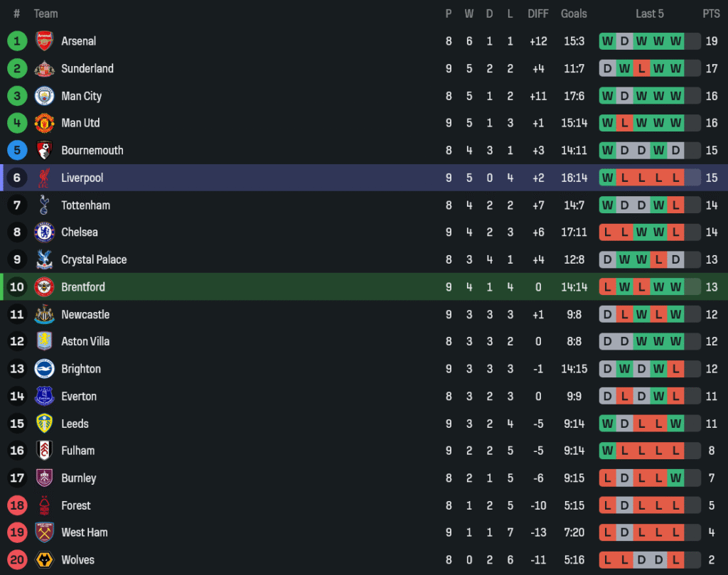This screenshot has height=575, width=728.
Task: Open the Sunderland team name link
Action: (x=87, y=69)
